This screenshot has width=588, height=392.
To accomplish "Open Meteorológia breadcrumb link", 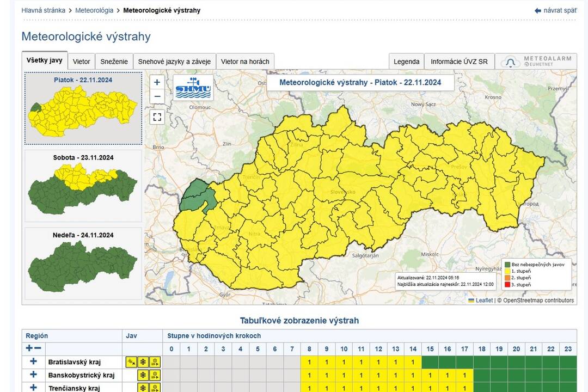I will 94,10.
